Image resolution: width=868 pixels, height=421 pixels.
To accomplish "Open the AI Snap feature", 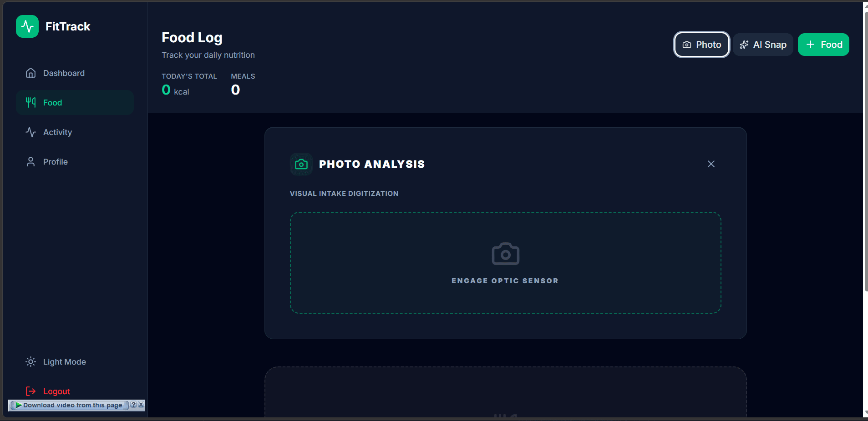I will point(763,45).
